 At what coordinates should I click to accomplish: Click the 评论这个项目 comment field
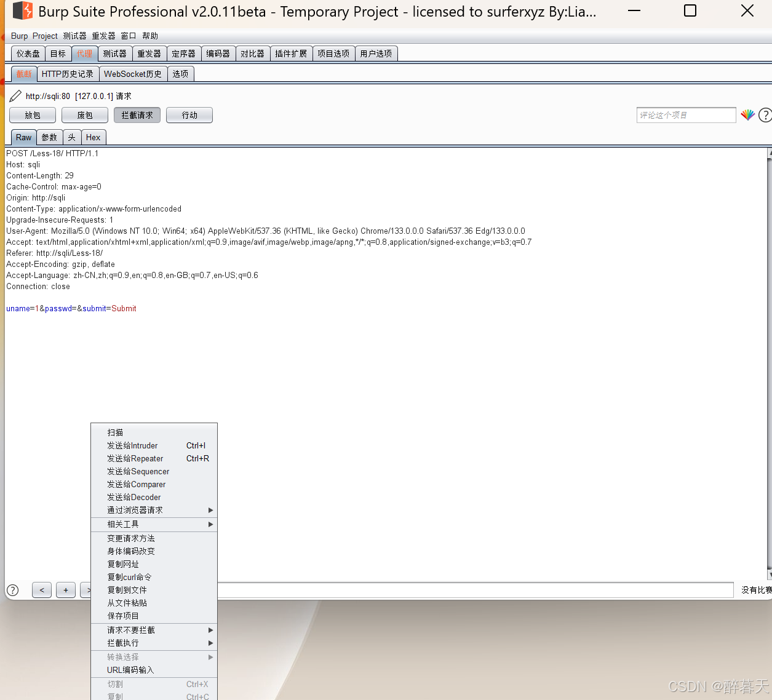pyautogui.click(x=686, y=115)
